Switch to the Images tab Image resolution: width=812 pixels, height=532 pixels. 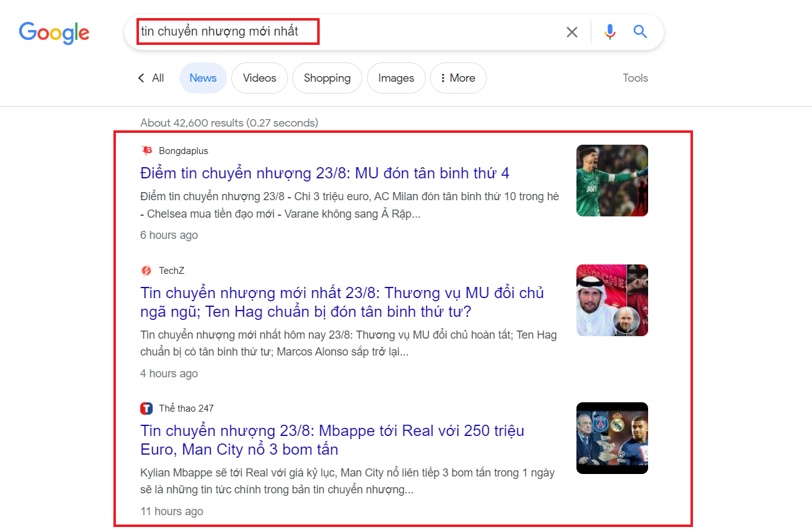coord(396,78)
